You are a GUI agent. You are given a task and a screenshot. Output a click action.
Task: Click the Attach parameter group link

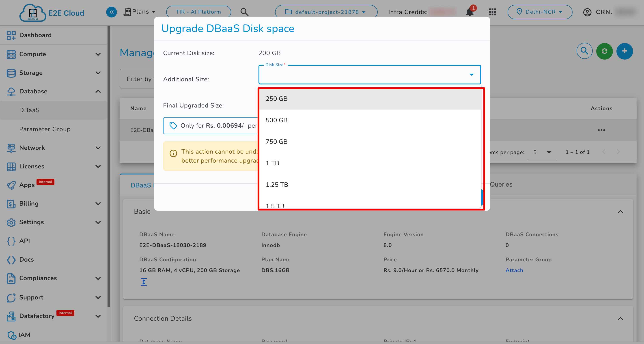point(514,270)
